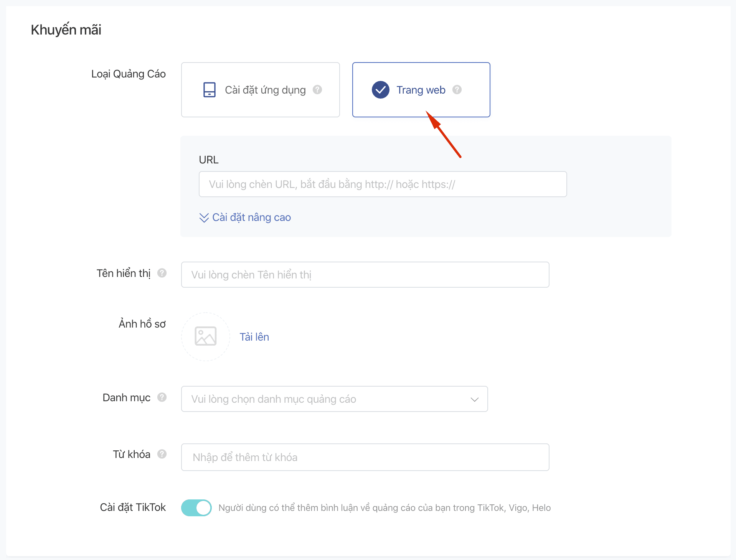Click the Ảnh hồ sơ image placeholder

coord(206,336)
